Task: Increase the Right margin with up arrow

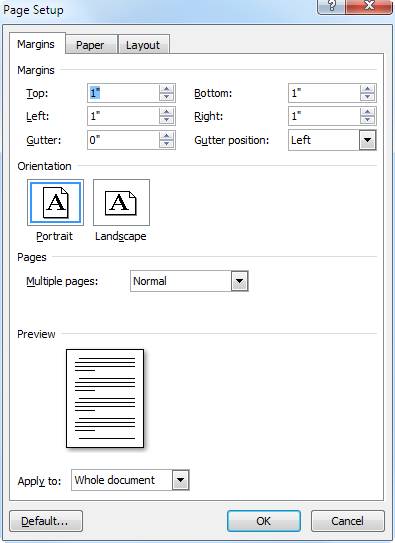Action: point(367,112)
